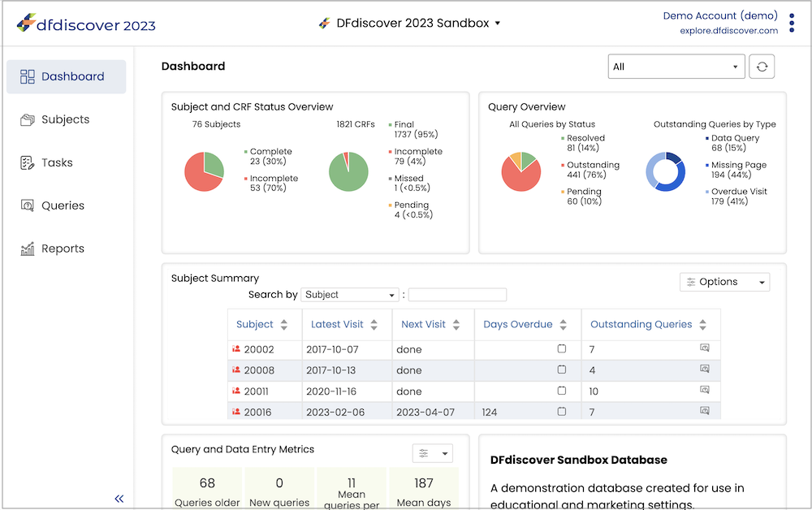This screenshot has height=510, width=812.
Task: Open the query icon for subject 20011
Action: coord(704,390)
